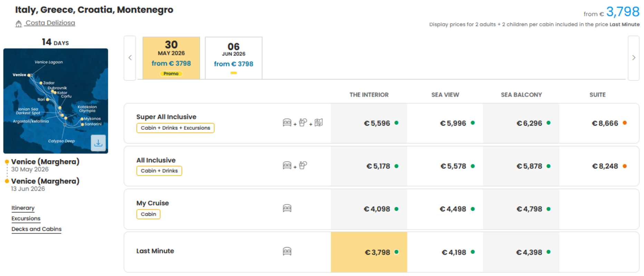The width and height of the screenshot is (644, 276).
Task: Click the Sea View column header
Action: click(445, 95)
